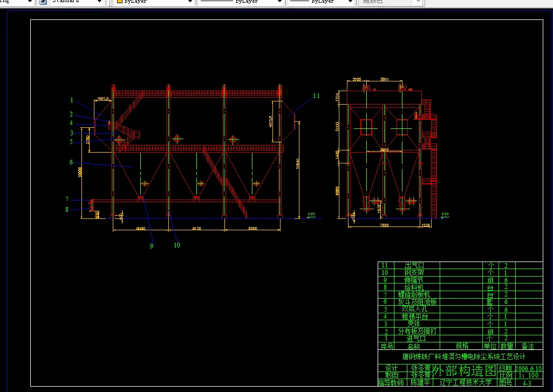Click the 2006.6.10 date cell
553x392 pixels.
(x=528, y=368)
